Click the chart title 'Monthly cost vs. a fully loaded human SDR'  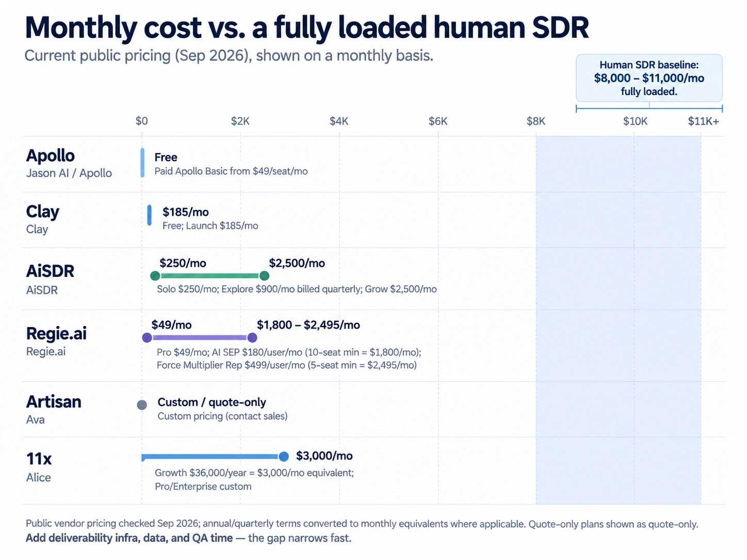coord(307,28)
